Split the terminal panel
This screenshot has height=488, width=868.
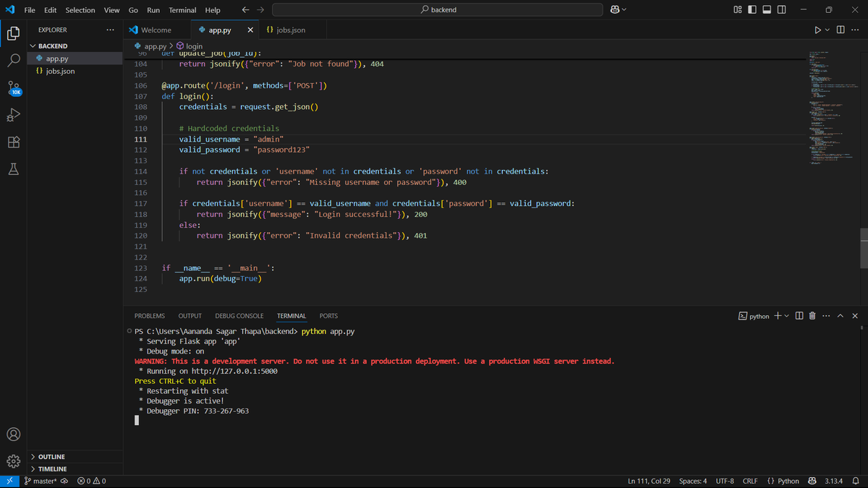click(x=799, y=316)
